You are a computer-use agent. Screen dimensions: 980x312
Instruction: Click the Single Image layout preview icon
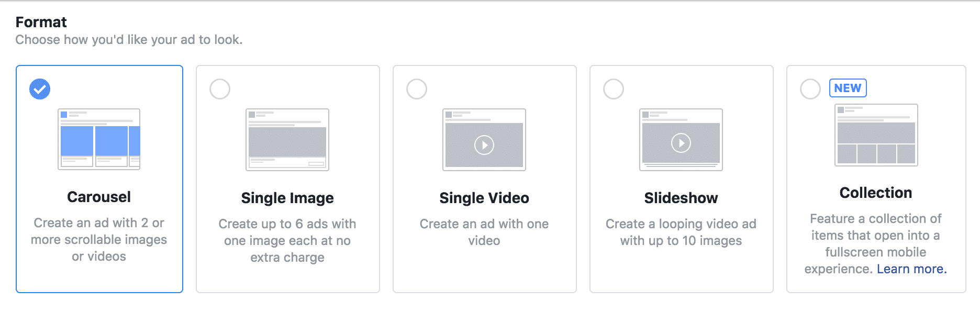(x=287, y=140)
